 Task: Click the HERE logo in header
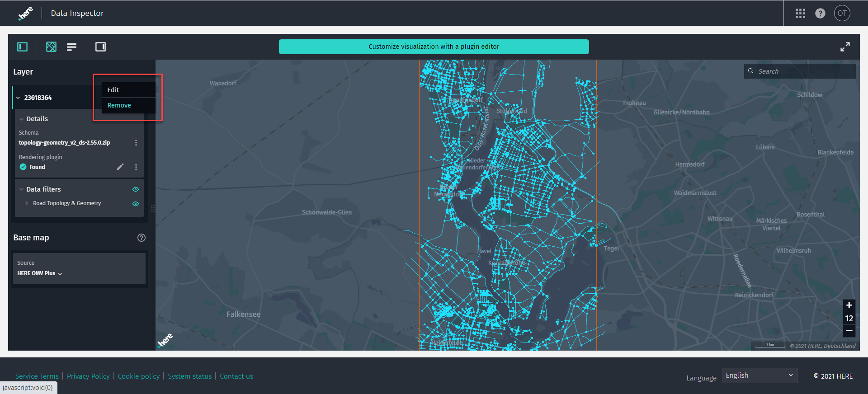pos(25,13)
